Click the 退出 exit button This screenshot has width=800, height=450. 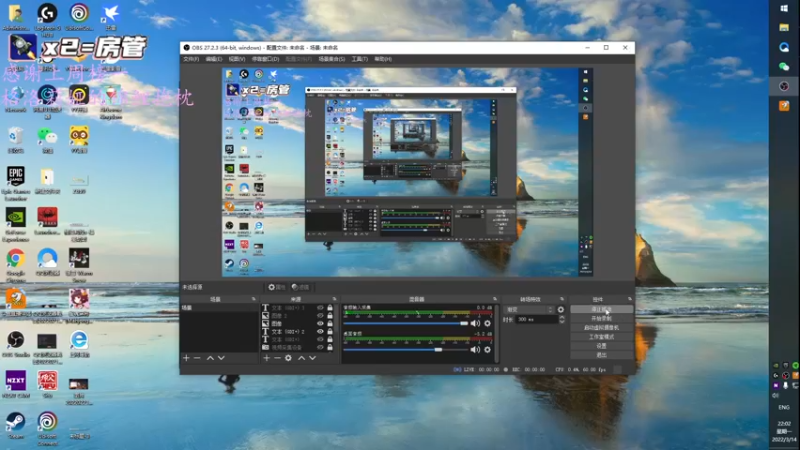coord(602,355)
